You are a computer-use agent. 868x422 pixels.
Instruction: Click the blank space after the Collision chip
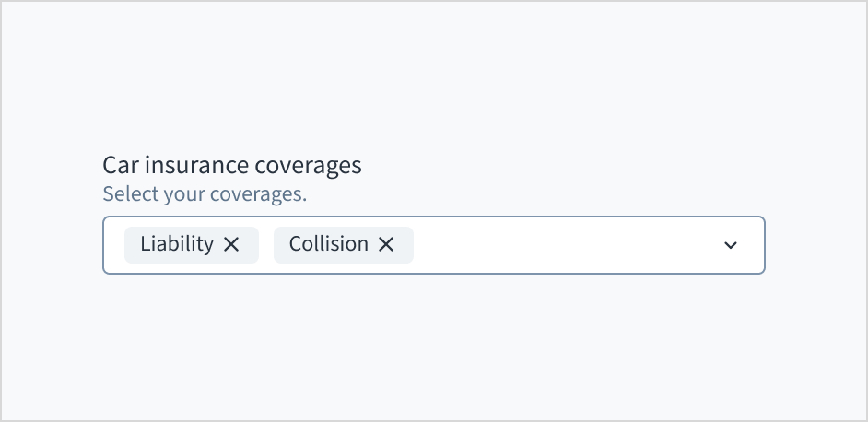click(562, 245)
